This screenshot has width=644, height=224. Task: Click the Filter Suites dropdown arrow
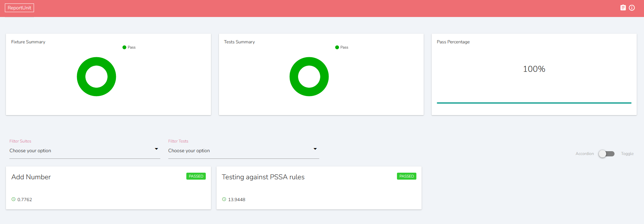point(156,149)
